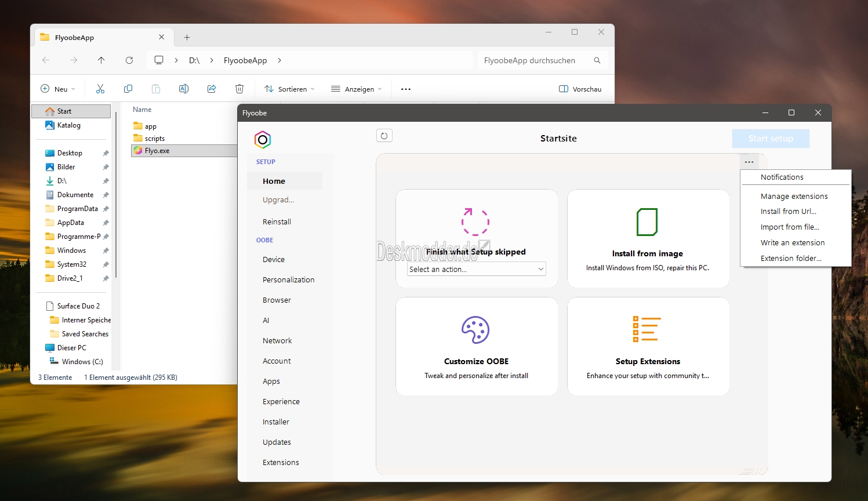Click the green Install from image icon
The width and height of the screenshot is (868, 501).
click(647, 222)
